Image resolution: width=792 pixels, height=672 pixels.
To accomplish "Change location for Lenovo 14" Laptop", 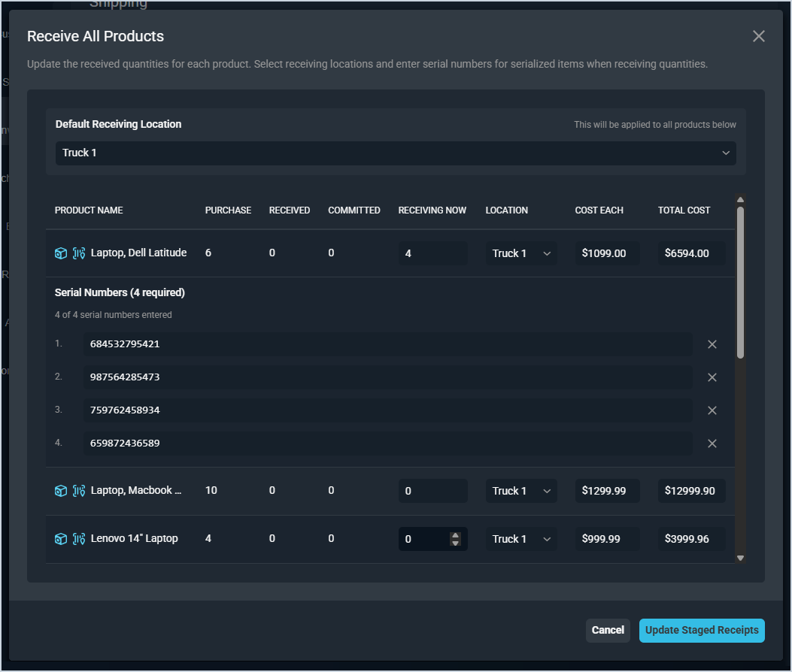I will click(x=521, y=539).
